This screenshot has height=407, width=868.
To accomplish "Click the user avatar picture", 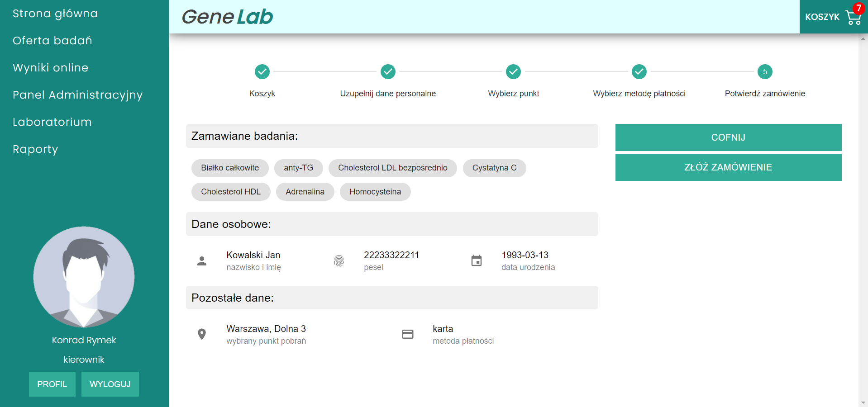I will [x=84, y=277].
